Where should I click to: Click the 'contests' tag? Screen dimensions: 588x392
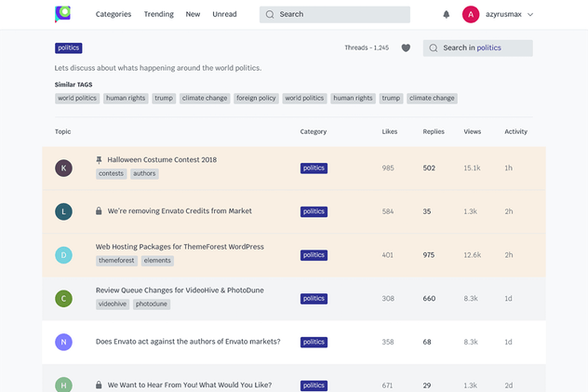pyautogui.click(x=111, y=174)
